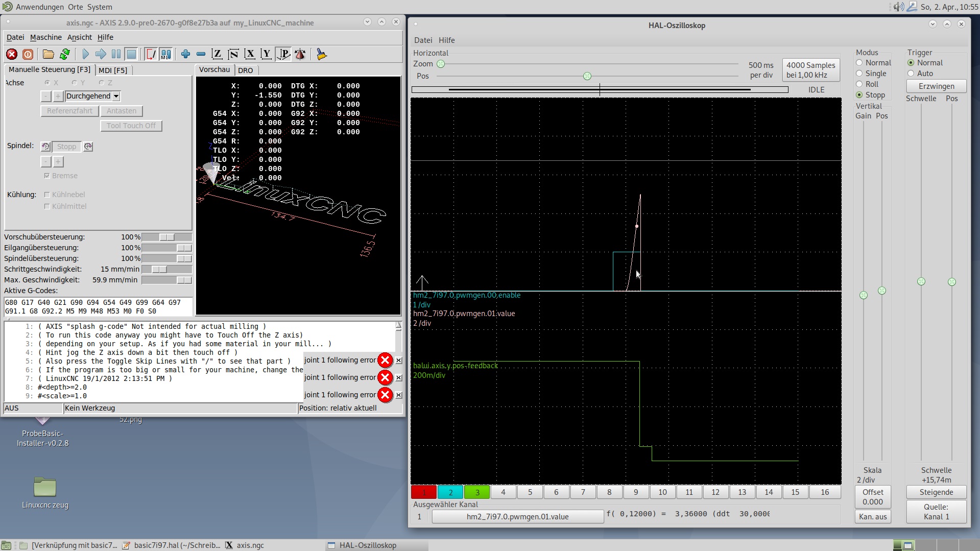Switch to Vorschau tab
This screenshot has height=551, width=980.
(214, 69)
